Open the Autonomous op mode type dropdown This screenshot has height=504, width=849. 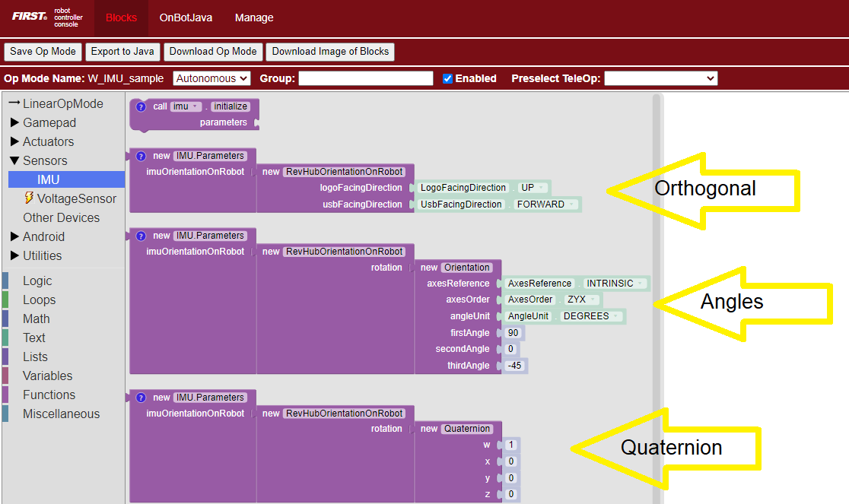[x=211, y=78]
